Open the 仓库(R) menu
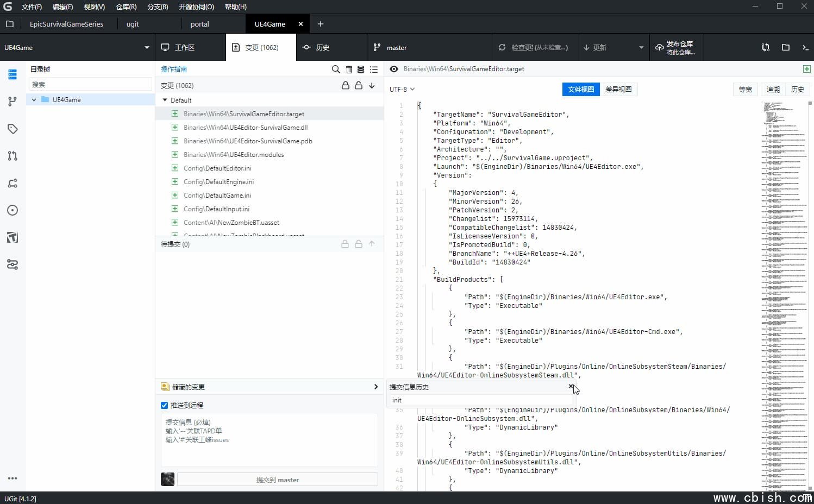Viewport: 814px width, 504px height. (x=125, y=7)
